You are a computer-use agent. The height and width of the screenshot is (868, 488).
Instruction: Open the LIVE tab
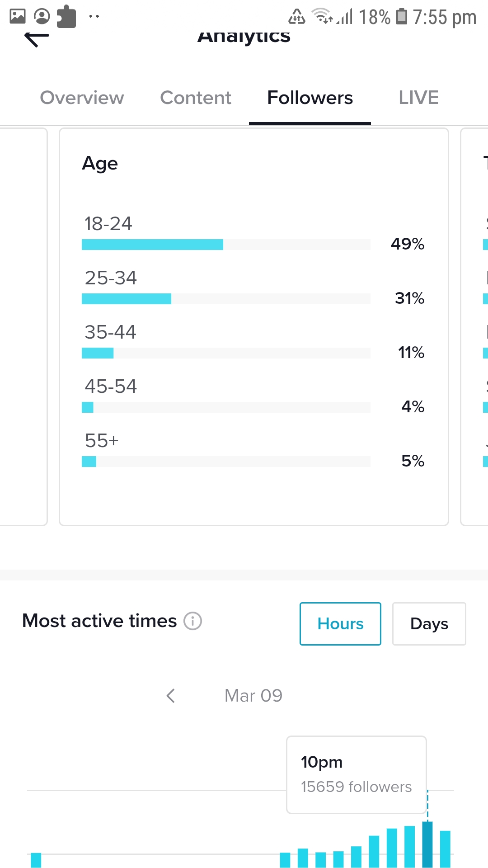418,98
